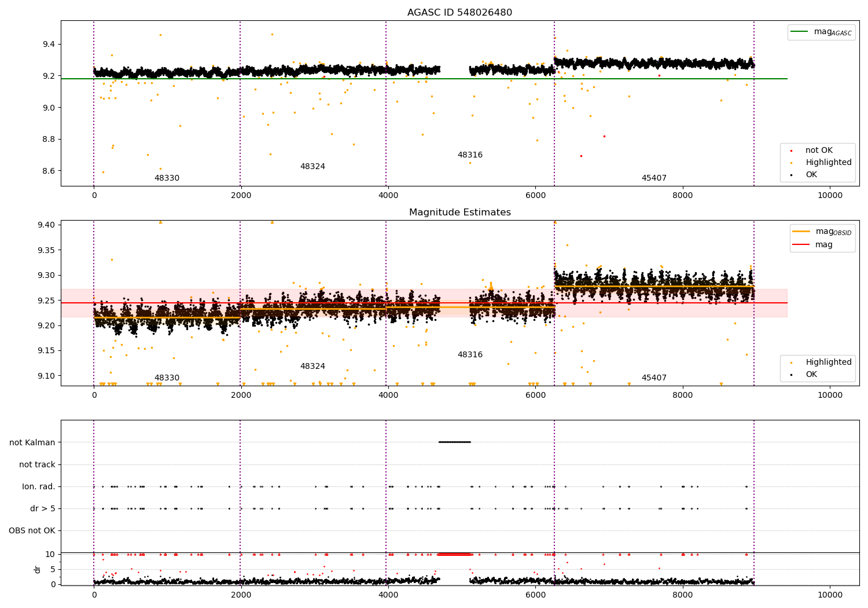Click the 'dr' y-axis label
This screenshot has width=868, height=608.
point(38,569)
